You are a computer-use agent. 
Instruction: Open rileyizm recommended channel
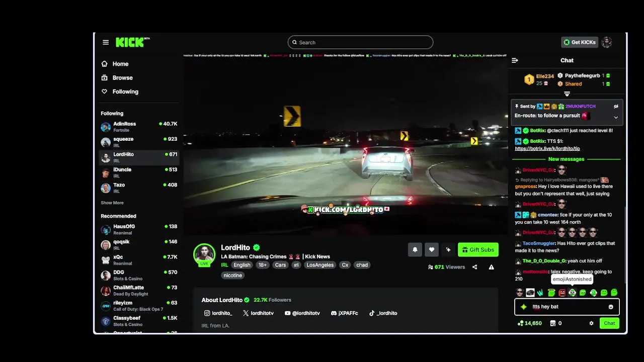pyautogui.click(x=139, y=306)
